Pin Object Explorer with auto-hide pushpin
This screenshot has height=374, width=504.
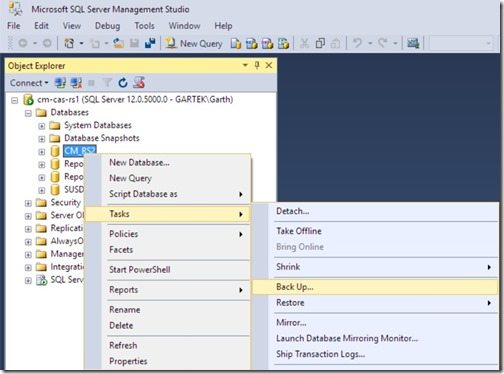pos(257,65)
